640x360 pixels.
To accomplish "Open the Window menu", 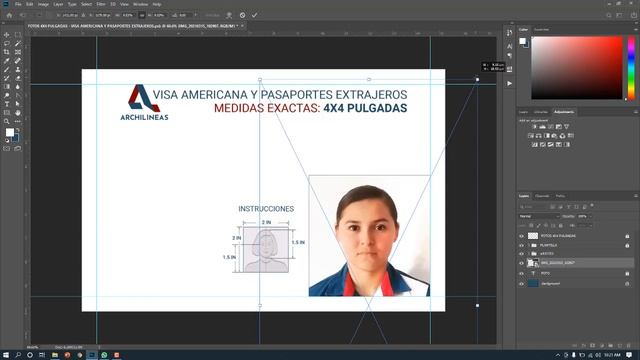I will point(140,4).
